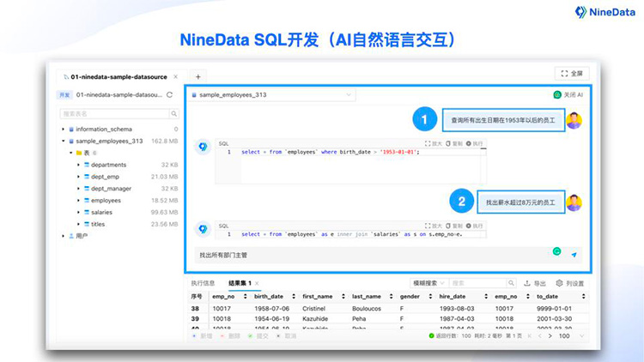Go to next results page arrow

550,336
